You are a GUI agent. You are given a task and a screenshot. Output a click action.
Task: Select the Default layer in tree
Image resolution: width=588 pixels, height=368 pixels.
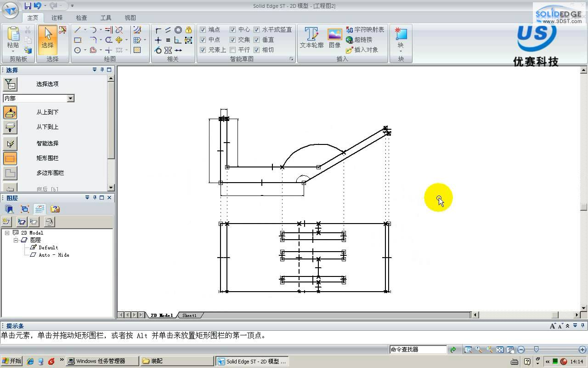click(x=48, y=247)
